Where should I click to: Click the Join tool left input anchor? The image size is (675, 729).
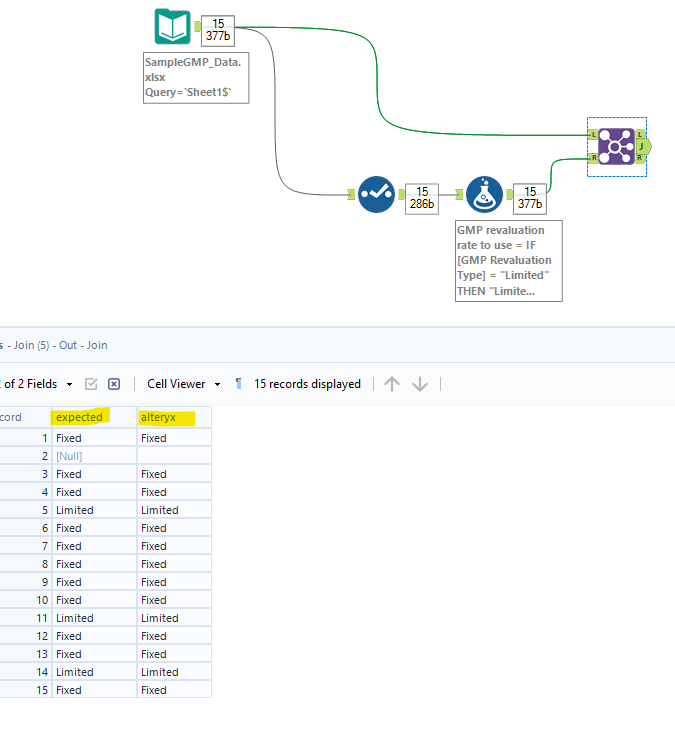click(x=593, y=135)
